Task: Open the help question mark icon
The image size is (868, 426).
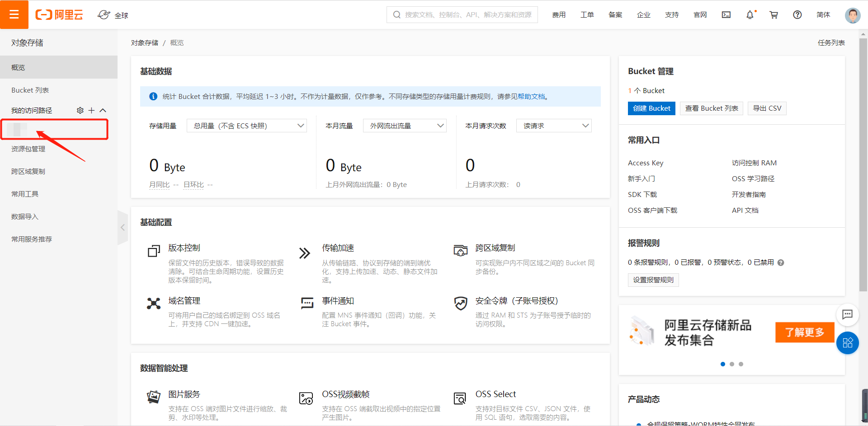Action: coord(797,15)
